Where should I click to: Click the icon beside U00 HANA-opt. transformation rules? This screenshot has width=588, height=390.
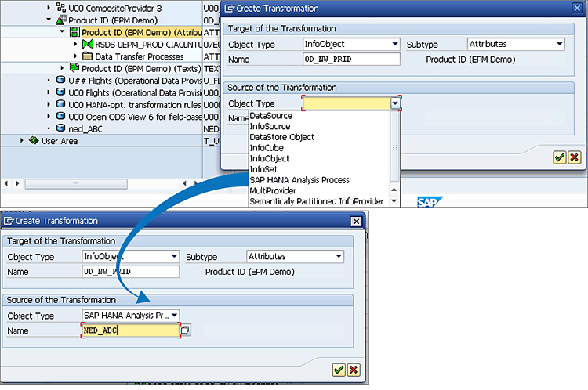(60, 104)
